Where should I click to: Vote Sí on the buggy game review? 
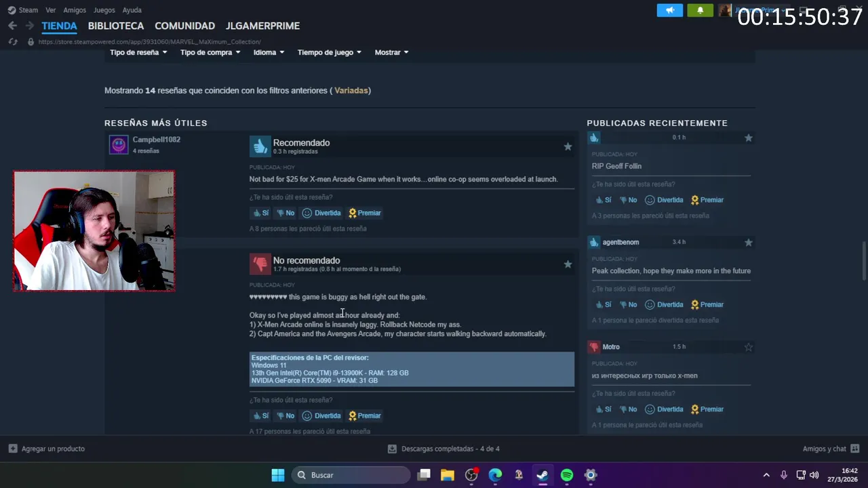tap(260, 415)
